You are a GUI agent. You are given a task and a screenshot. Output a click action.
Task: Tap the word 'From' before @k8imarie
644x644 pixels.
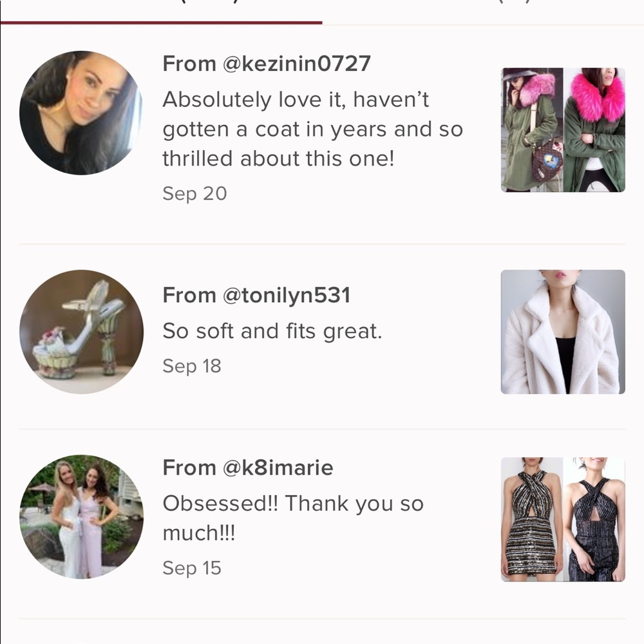pos(189,468)
